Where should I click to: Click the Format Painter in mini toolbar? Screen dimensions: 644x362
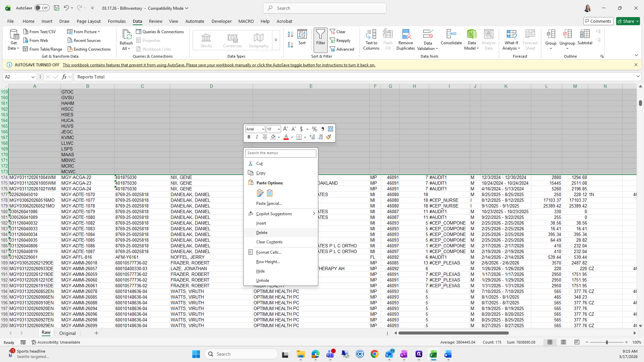(329, 137)
